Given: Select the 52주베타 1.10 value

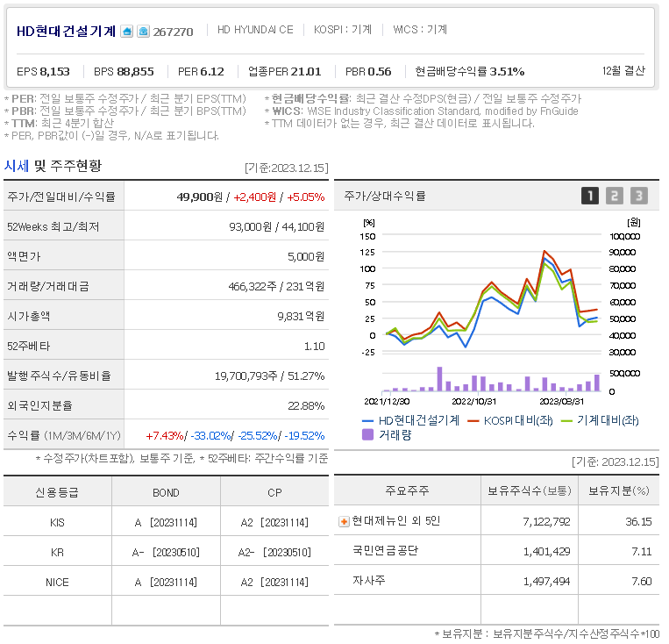Looking at the screenshot, I should click(x=314, y=347).
